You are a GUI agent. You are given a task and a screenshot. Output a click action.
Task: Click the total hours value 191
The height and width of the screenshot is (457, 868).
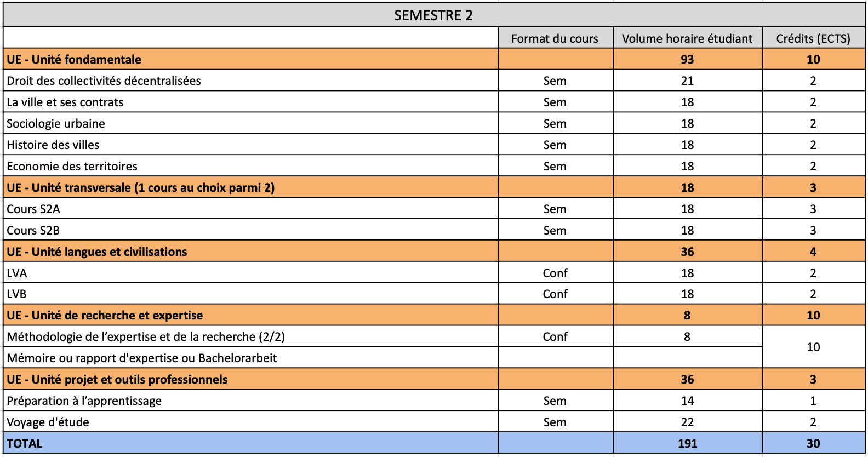[687, 443]
